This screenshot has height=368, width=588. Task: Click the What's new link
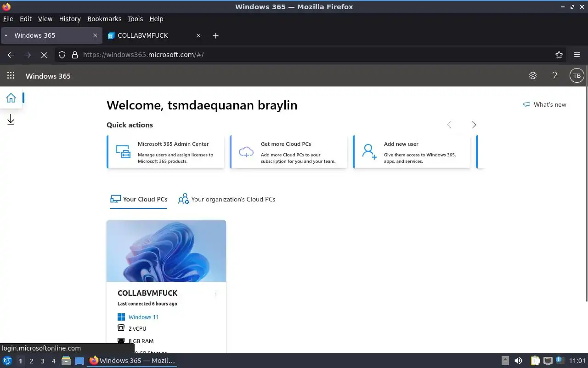point(550,104)
